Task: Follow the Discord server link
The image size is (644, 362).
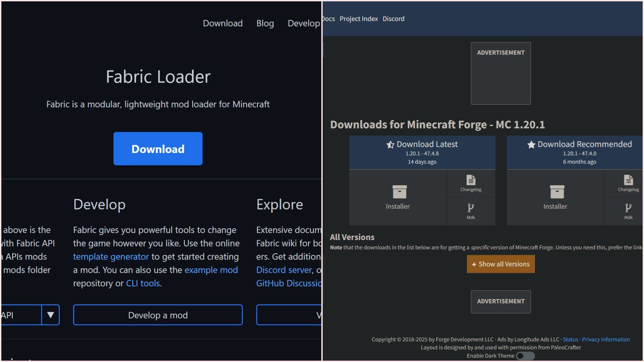Action: (284, 270)
